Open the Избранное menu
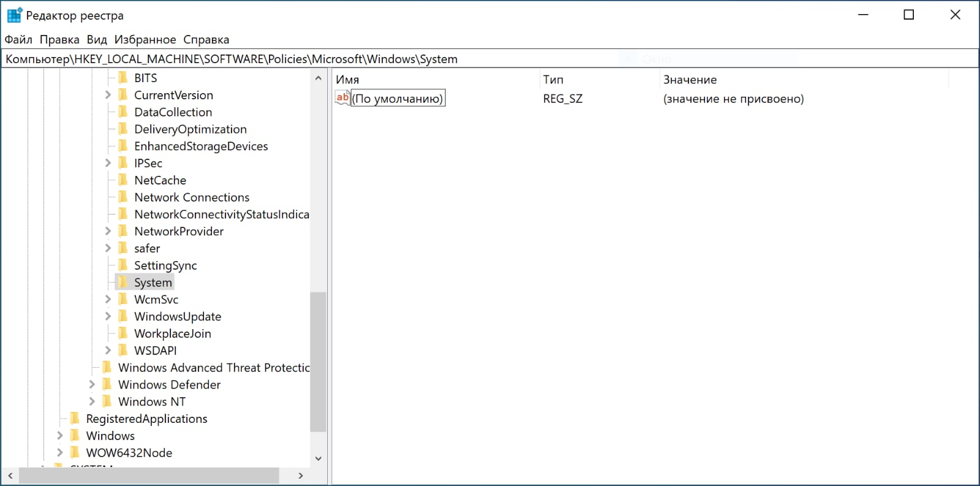Screen dimensions: 980x486 tap(145, 40)
